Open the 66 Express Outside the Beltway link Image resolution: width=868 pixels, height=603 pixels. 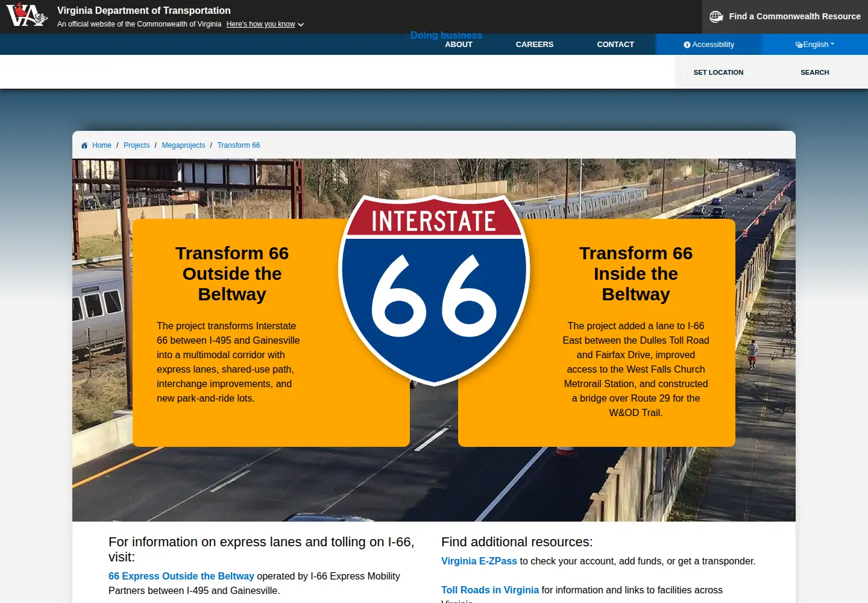(x=181, y=576)
